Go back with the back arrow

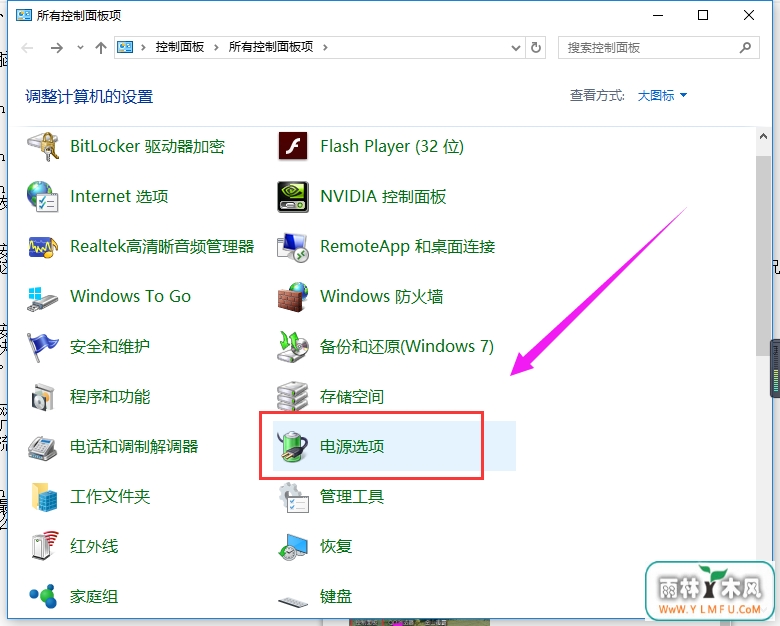[x=27, y=48]
